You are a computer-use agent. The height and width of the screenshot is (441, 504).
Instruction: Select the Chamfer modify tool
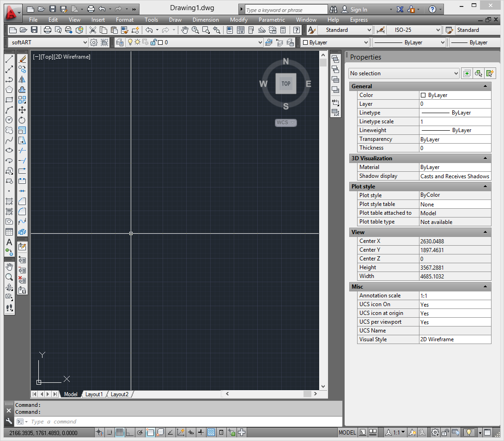tap(22, 201)
